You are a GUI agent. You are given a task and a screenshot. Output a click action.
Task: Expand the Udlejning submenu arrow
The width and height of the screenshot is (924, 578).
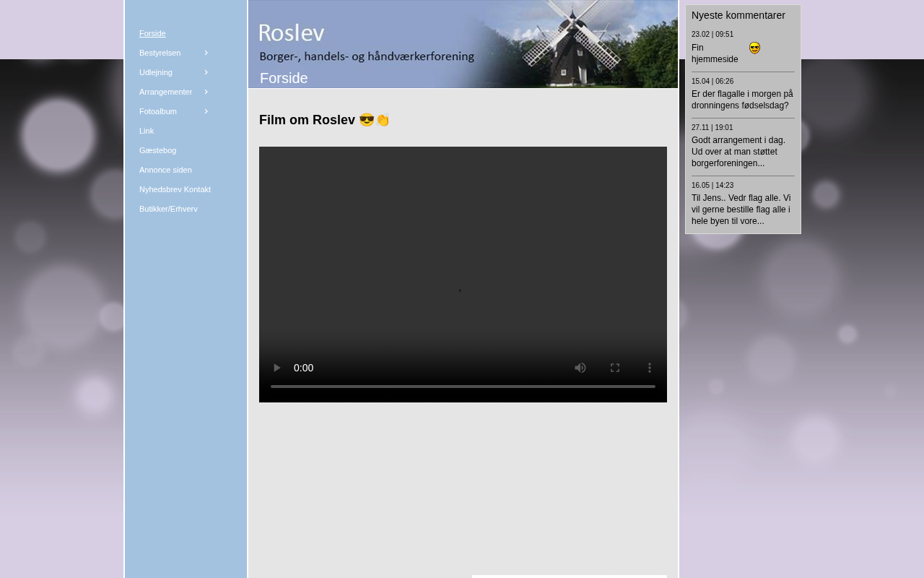(x=206, y=72)
